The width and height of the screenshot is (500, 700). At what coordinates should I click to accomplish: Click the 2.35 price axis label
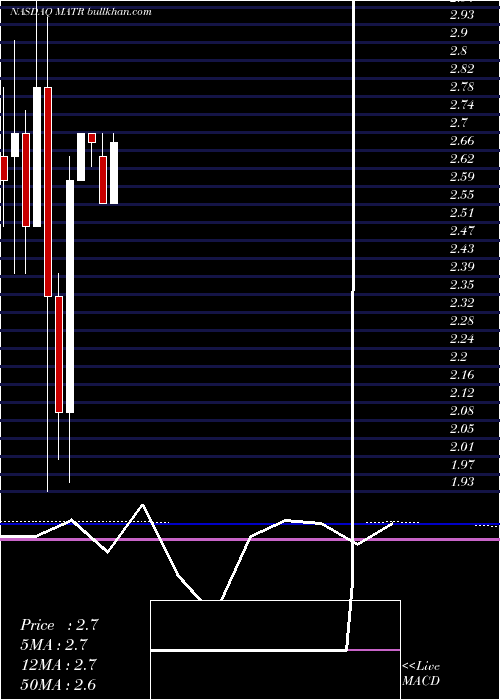462,285
